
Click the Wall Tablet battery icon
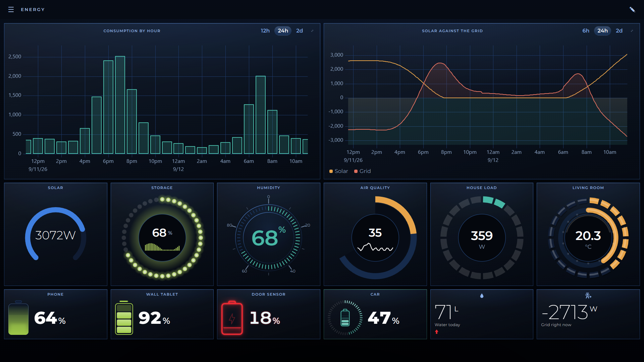124,318
